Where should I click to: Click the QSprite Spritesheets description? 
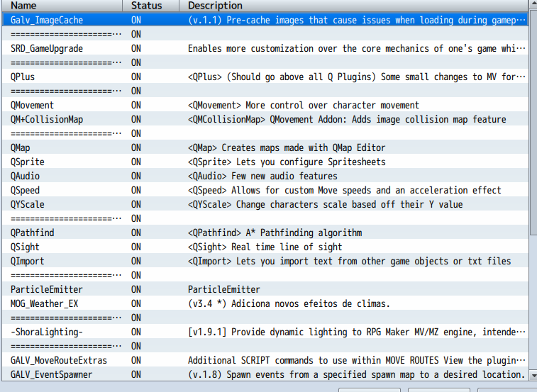pyautogui.click(x=287, y=162)
